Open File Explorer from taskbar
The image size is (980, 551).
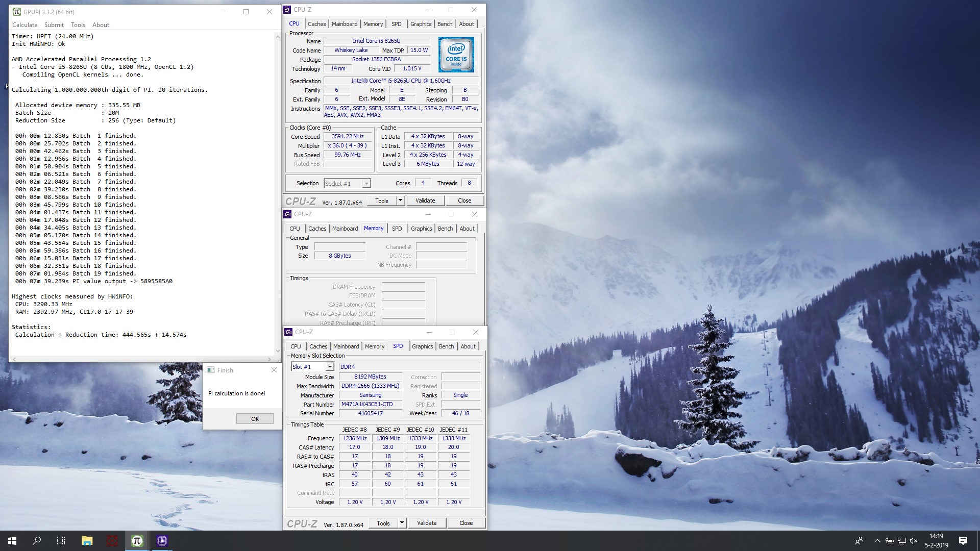[87, 541]
